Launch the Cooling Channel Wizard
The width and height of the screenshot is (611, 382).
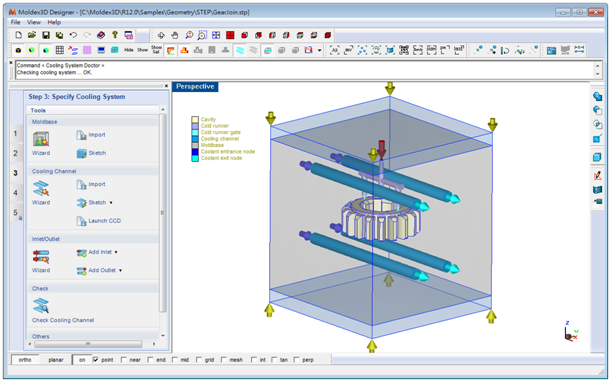pyautogui.click(x=41, y=193)
